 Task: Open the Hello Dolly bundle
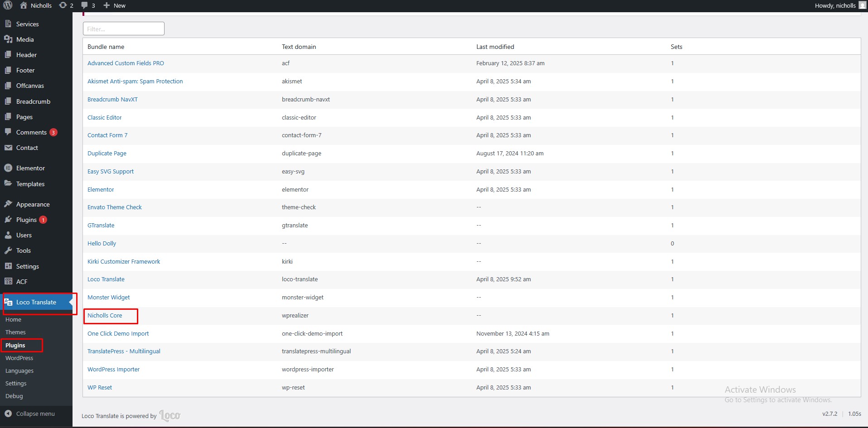[x=102, y=243]
